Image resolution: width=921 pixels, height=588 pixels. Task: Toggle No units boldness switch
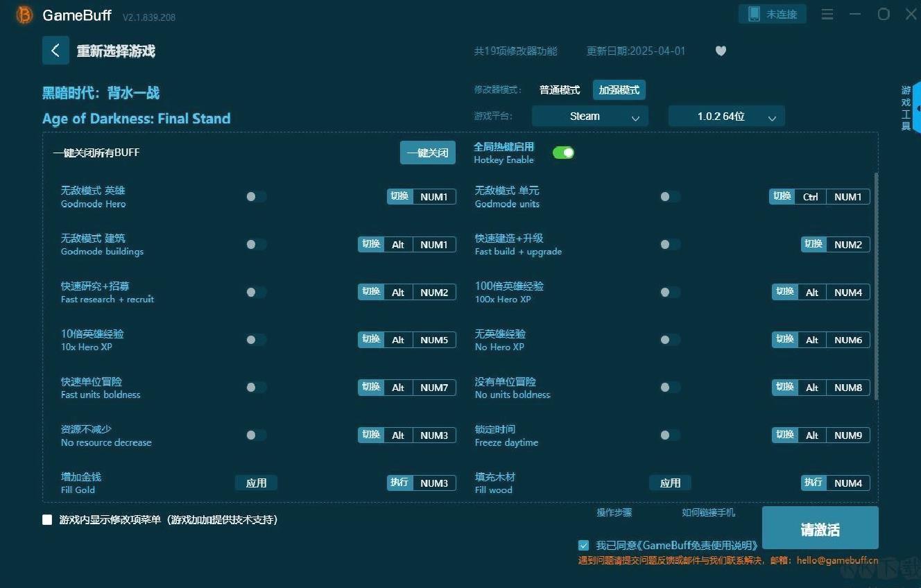click(x=670, y=388)
